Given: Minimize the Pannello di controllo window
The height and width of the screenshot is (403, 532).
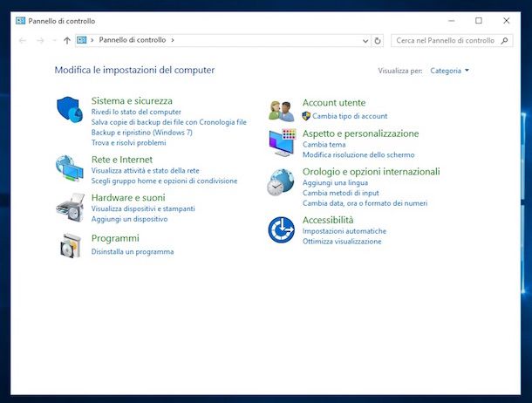Looking at the screenshot, I should [x=451, y=21].
